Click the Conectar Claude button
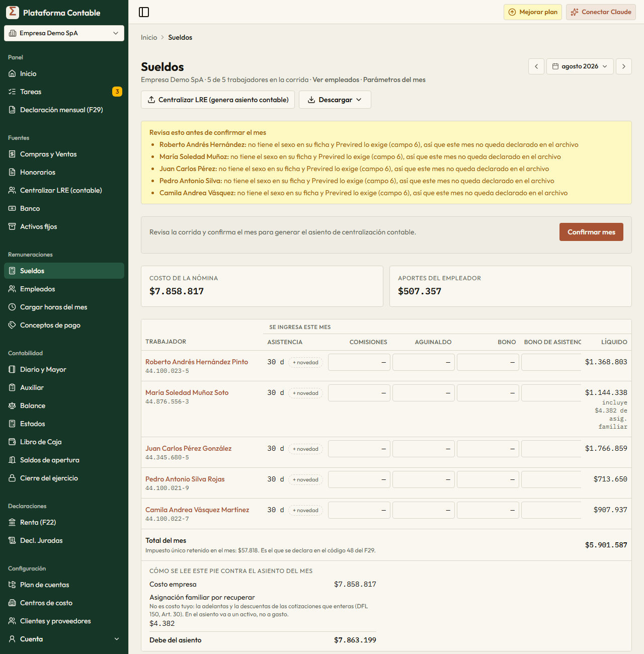 tap(601, 12)
